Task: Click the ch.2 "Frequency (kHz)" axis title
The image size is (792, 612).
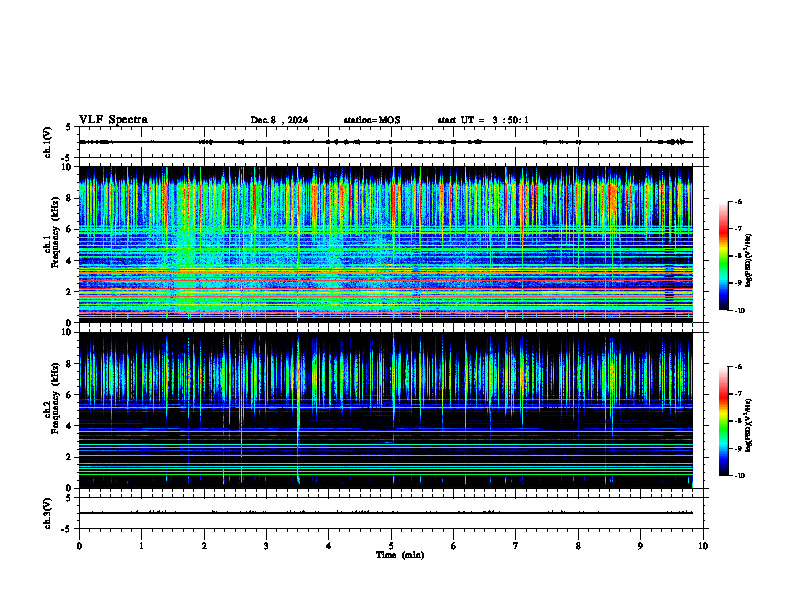Action: coord(55,398)
